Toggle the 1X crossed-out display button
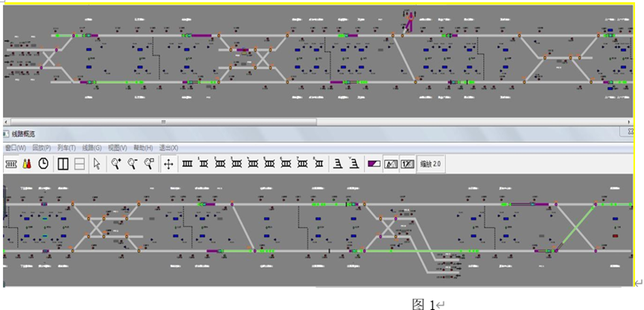 [x=407, y=164]
